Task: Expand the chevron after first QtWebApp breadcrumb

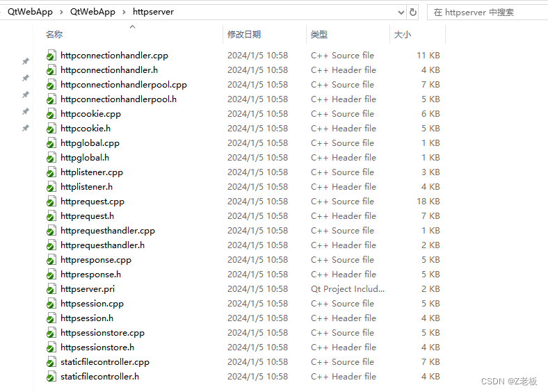Action: coord(61,13)
